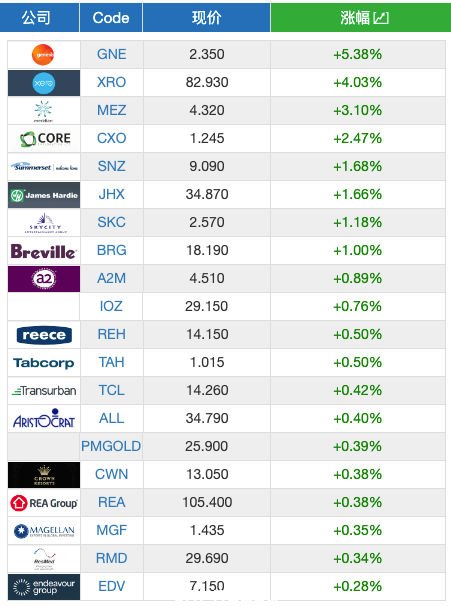Select the Meridian starburst logo
451x606 pixels.
pos(43,111)
